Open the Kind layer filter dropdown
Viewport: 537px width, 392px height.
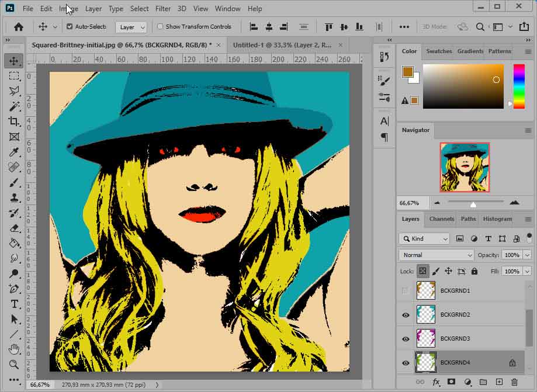coord(424,238)
